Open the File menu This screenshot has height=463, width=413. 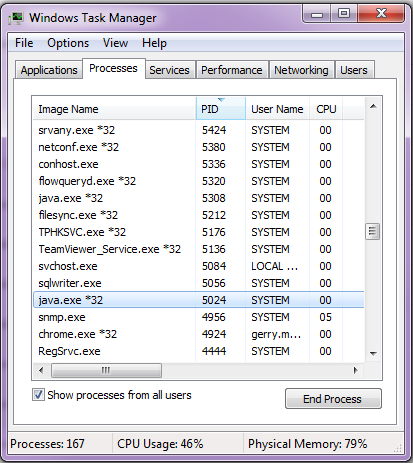(24, 43)
